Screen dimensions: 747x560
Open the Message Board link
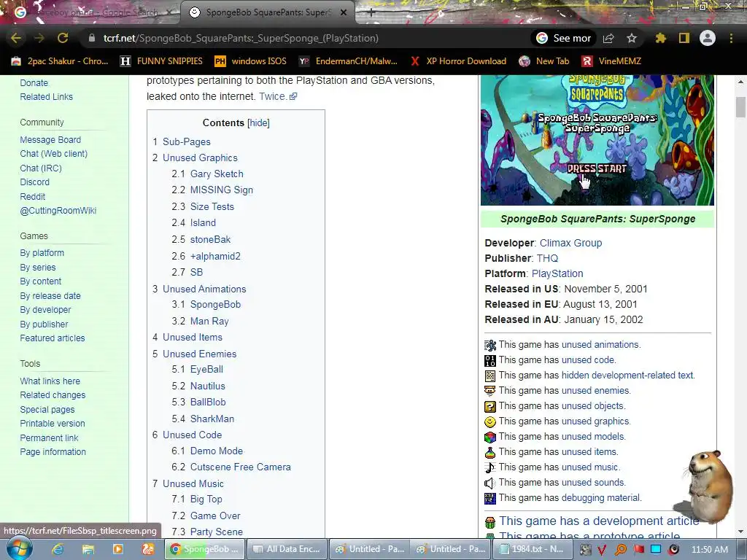point(50,139)
